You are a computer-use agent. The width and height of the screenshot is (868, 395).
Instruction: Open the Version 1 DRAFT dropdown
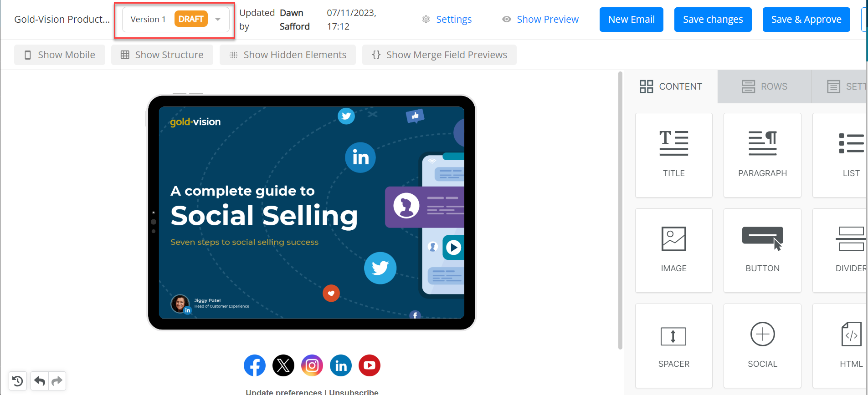tap(176, 19)
